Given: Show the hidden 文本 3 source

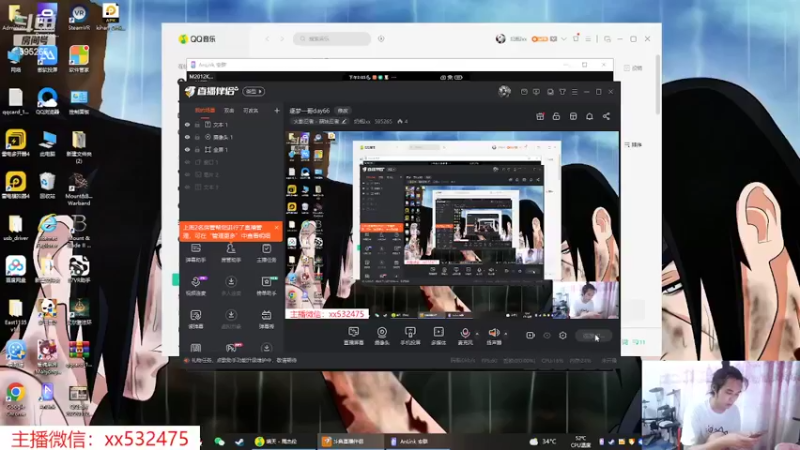Looking at the screenshot, I should click(187, 187).
